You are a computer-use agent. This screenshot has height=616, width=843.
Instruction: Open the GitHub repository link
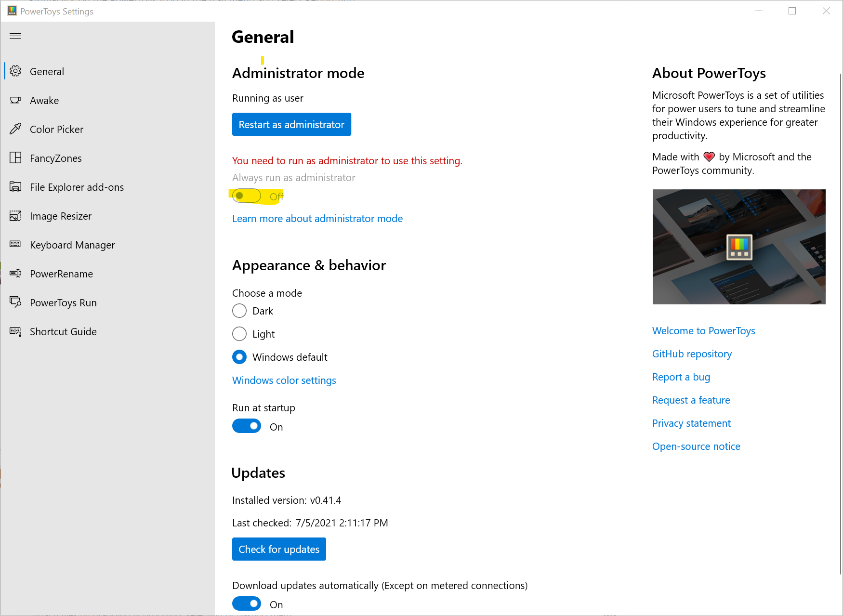[692, 354]
